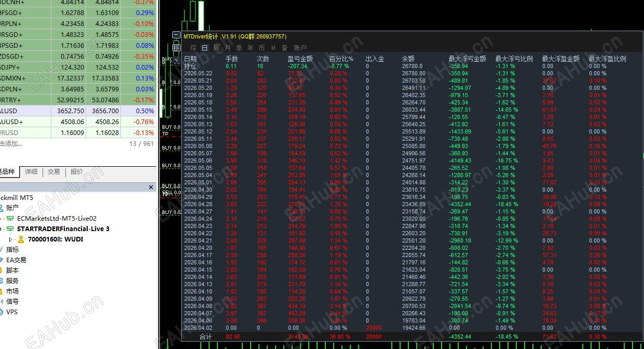Viewport: 644px width, 349px height.
Task: Click the 13 / 961 symbol count
Action: click(x=142, y=144)
